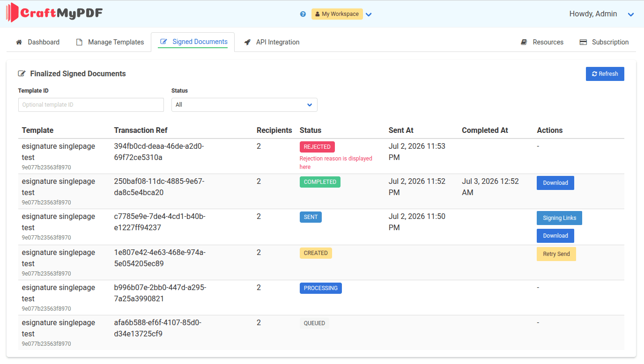Click Retry Send for the CREATED transaction
This screenshot has width=644, height=364.
[x=556, y=254]
